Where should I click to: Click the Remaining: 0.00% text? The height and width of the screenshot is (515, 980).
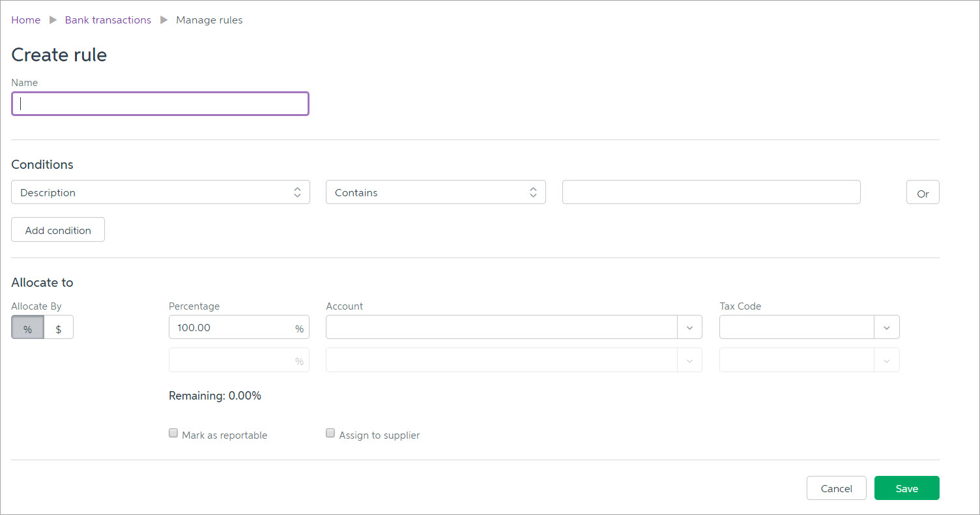215,396
